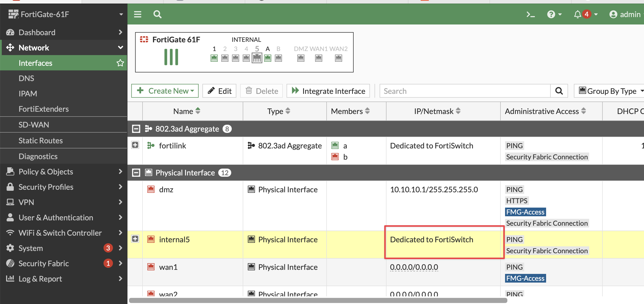Click internal port 5 in faceplate
This screenshot has width=644, height=304.
(x=257, y=58)
